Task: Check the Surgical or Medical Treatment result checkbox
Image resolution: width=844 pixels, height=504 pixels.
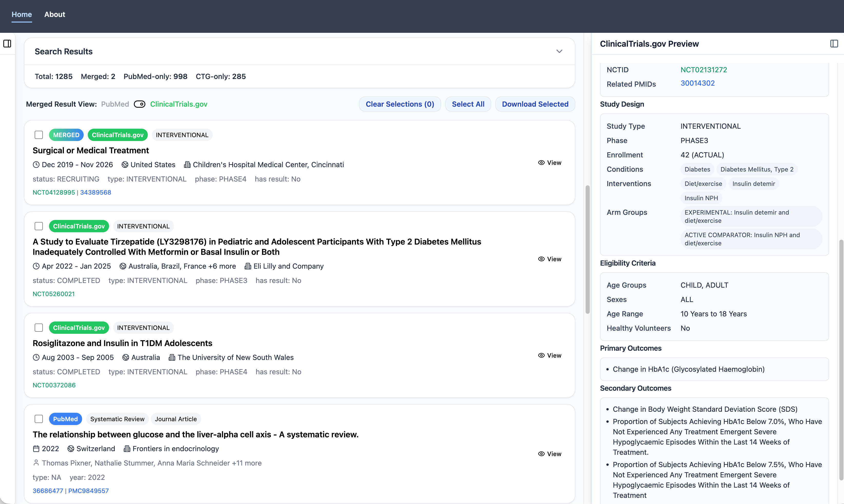Action: coord(39,135)
